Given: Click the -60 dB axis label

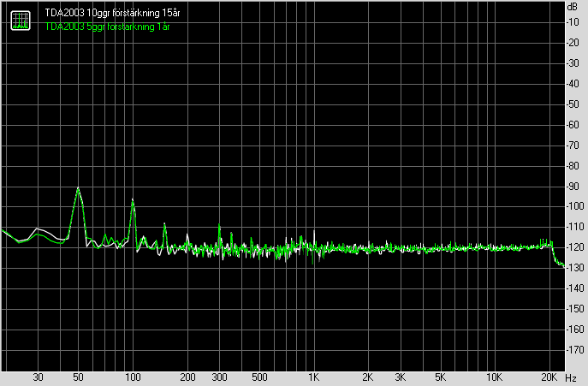Looking at the screenshot, I should click(x=573, y=125).
